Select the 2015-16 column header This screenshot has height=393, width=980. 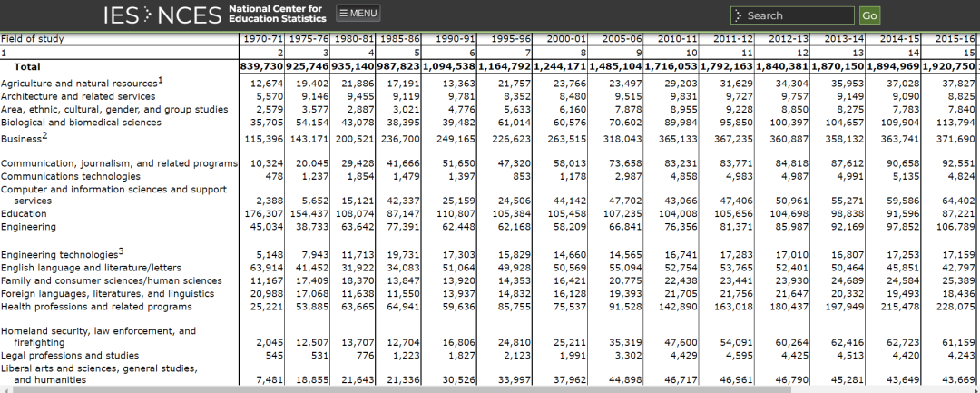(955, 39)
